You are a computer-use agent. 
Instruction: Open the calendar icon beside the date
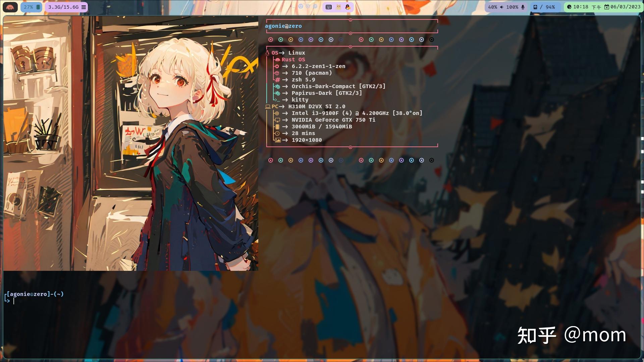click(x=607, y=7)
